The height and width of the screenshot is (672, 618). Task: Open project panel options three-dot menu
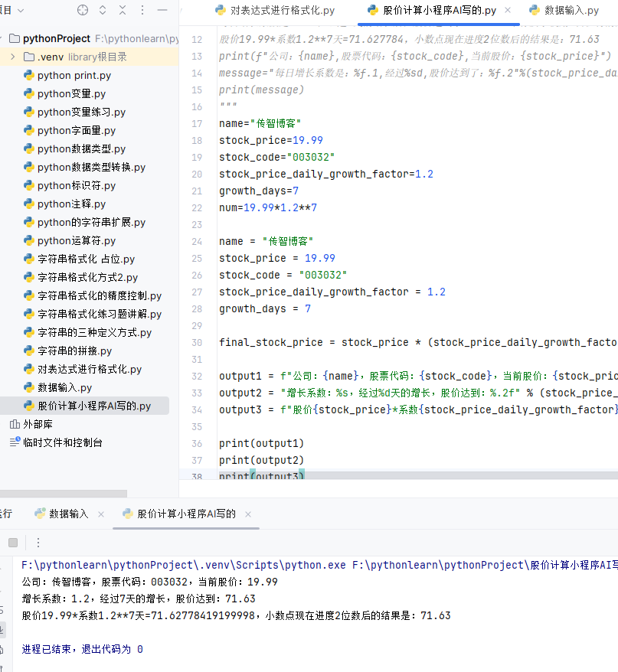142,10
